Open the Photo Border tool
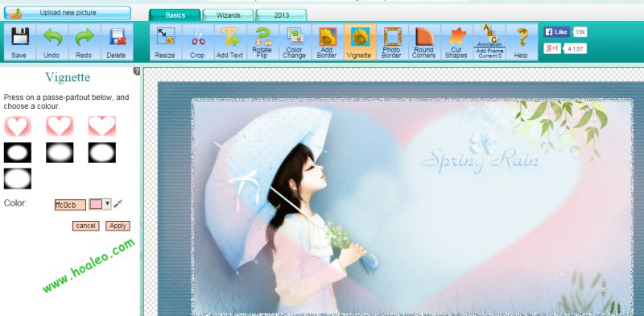 [x=392, y=42]
